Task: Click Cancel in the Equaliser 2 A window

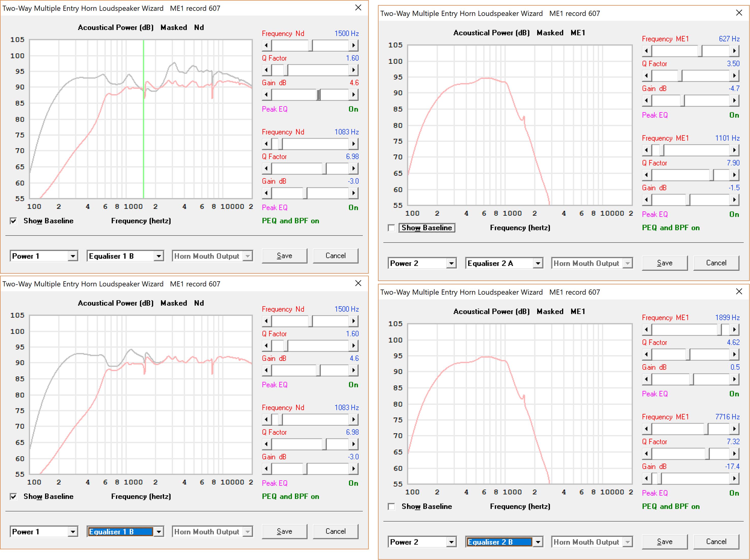Action: click(x=716, y=263)
